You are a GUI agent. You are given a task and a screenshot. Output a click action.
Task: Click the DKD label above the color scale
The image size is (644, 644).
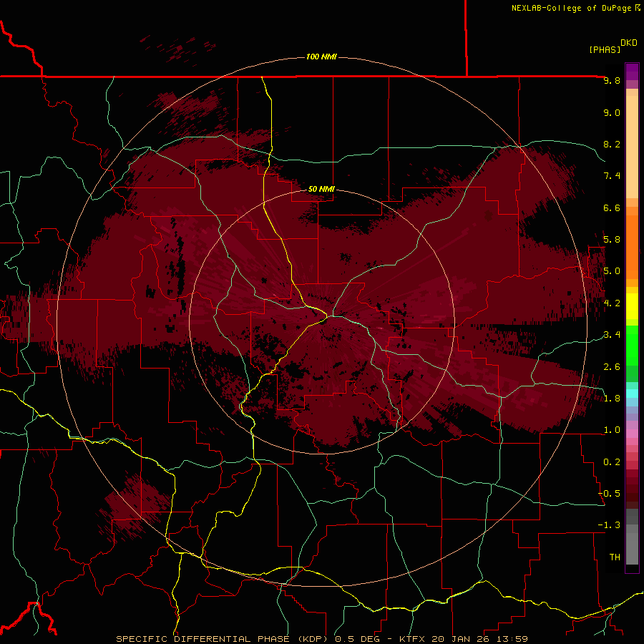click(x=628, y=43)
